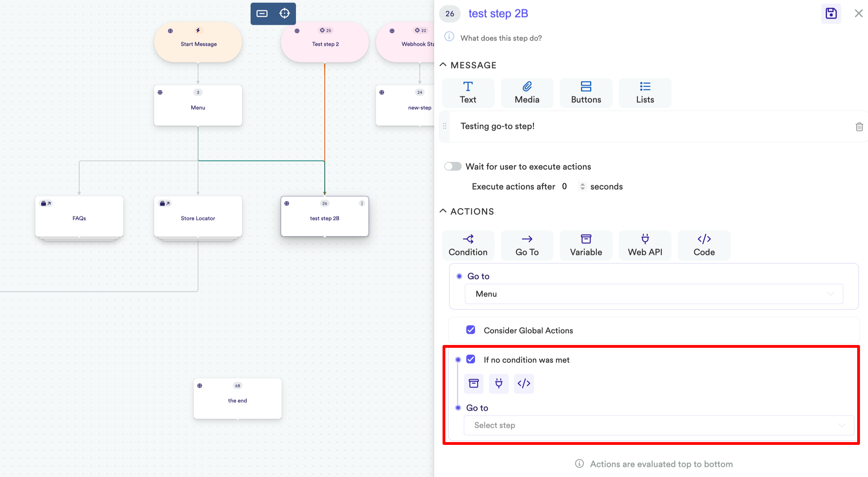Open three-dot menu on test step 2B node

(362, 203)
